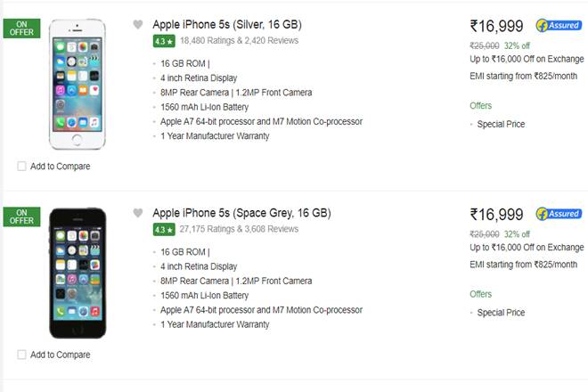Open Space Grey iPhone 5s product image
588x392 pixels.
coord(76,273)
